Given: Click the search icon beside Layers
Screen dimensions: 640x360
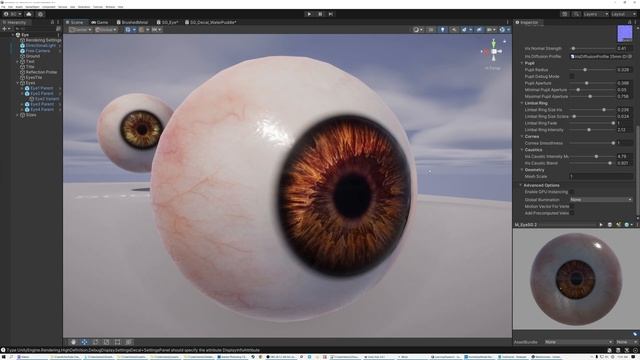Looking at the screenshot, I should [576, 14].
